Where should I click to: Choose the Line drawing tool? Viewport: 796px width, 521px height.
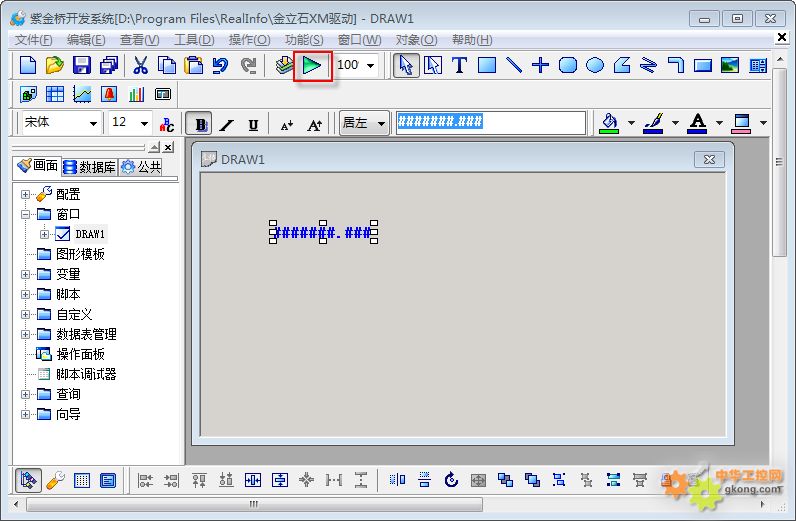(x=514, y=66)
